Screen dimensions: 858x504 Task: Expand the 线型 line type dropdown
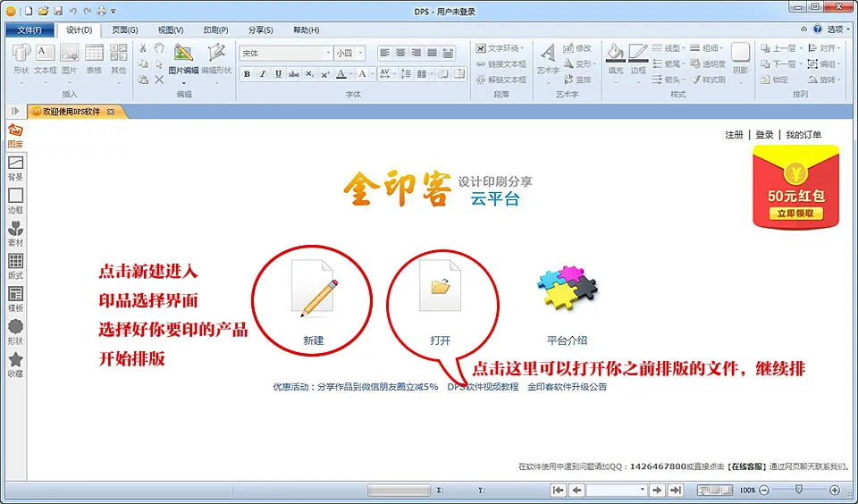point(682,48)
